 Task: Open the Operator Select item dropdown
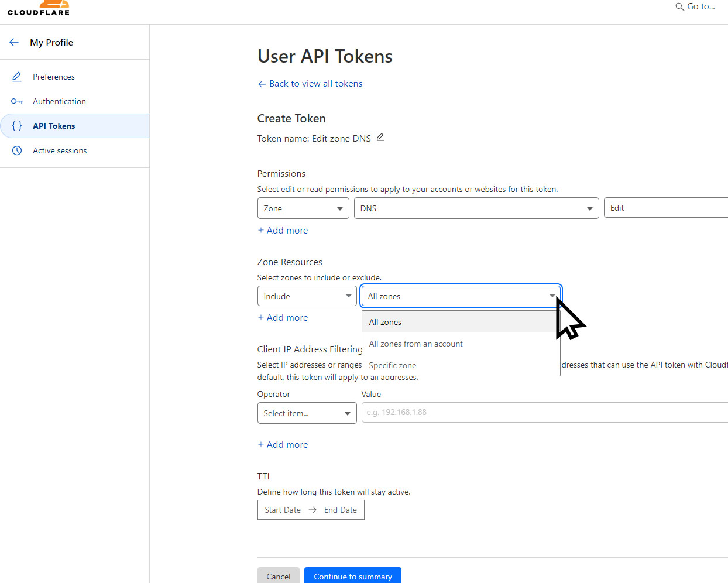[307, 413]
